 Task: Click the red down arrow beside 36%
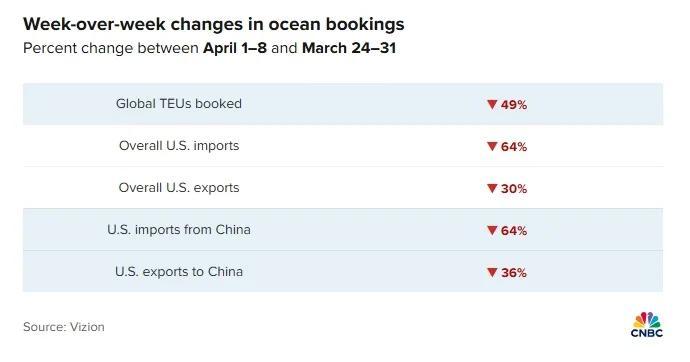tap(492, 273)
